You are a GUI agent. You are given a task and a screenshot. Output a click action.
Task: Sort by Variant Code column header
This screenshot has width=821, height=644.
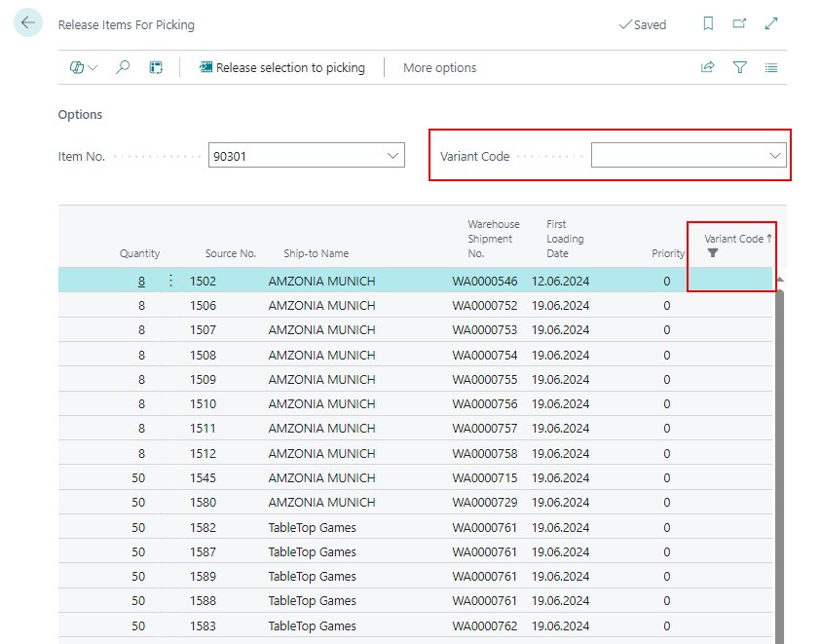point(733,239)
